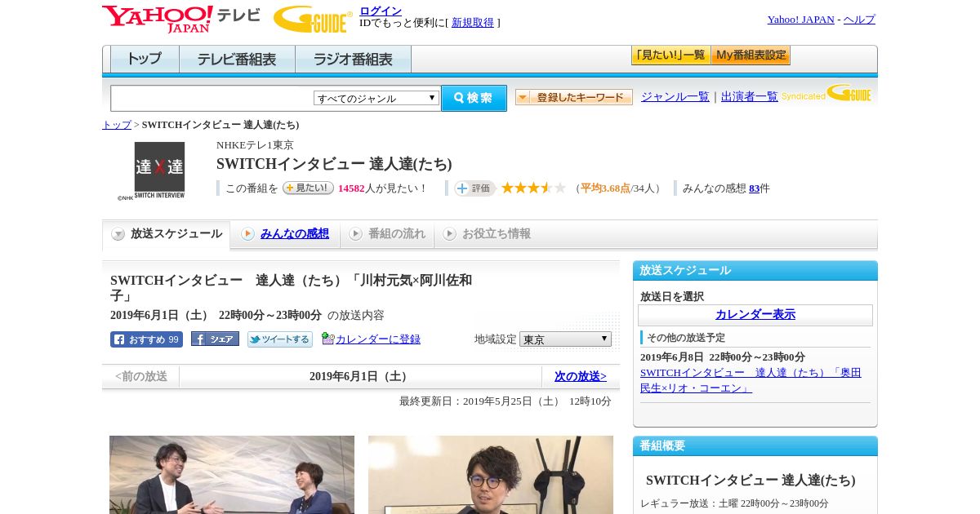Viewport: 980px width, 514px height.
Task: Expand the 登録したキーワード dropdown
Action: pos(574,97)
